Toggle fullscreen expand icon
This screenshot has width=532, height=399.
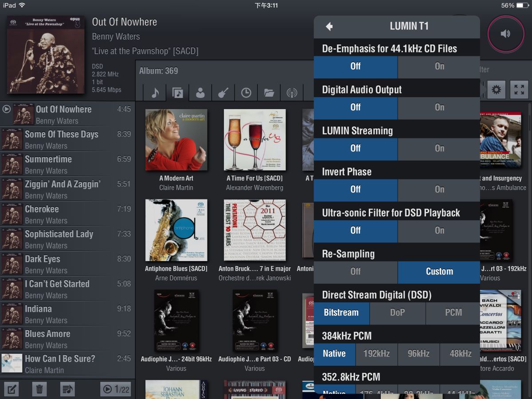519,90
